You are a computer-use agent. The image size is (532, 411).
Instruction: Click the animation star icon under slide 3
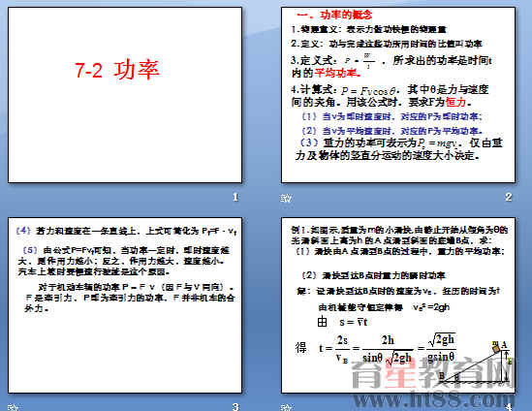tap(13, 407)
